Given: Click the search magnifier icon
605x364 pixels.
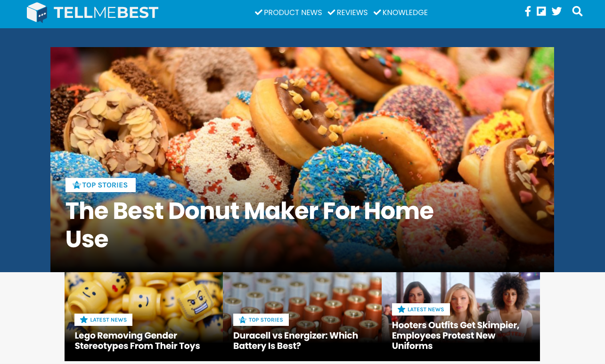Looking at the screenshot, I should [x=577, y=11].
